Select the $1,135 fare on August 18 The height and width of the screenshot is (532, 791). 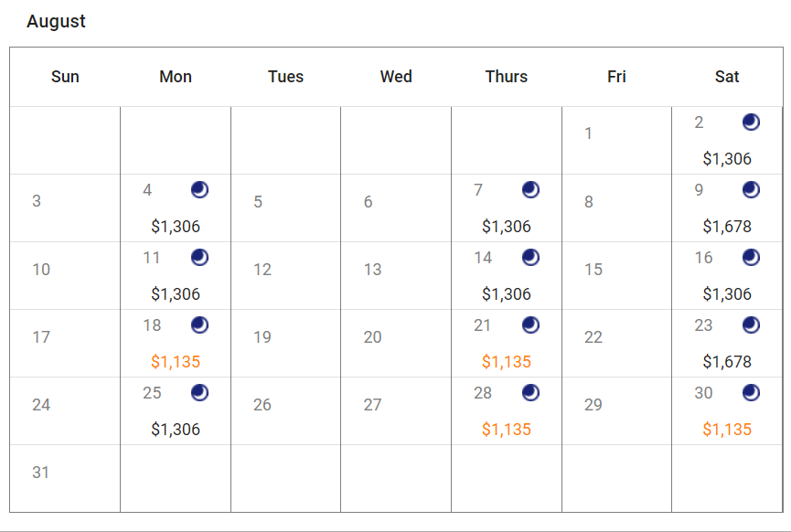176,362
